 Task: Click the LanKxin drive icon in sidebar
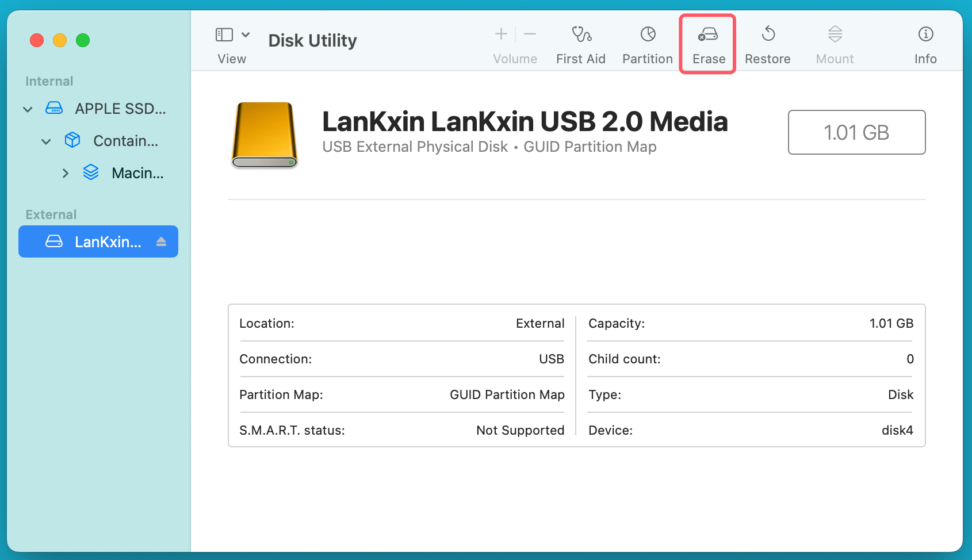point(54,241)
